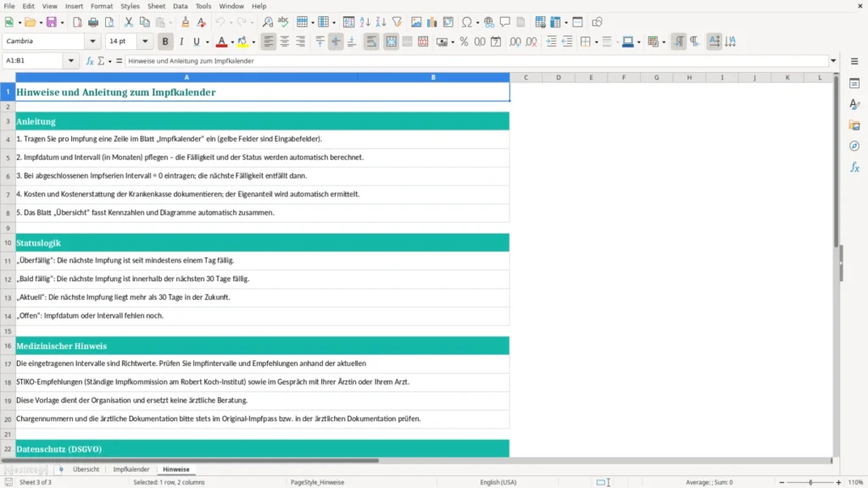868x488 pixels.
Task: Insert a special character (Omega icon)
Action: click(467, 22)
